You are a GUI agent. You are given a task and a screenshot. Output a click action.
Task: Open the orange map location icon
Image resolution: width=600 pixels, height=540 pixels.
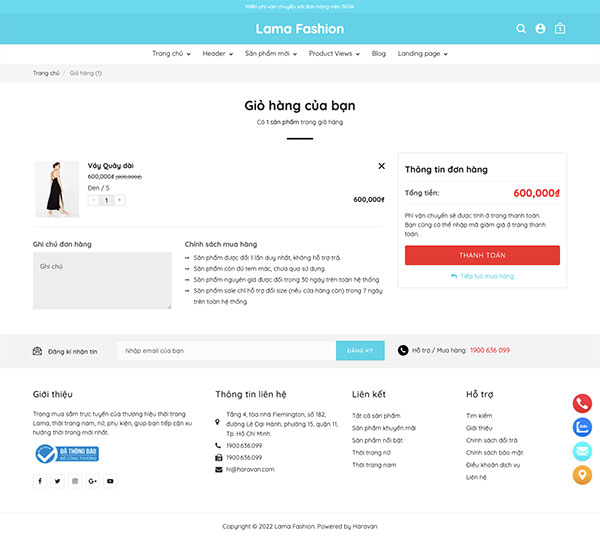coord(582,475)
